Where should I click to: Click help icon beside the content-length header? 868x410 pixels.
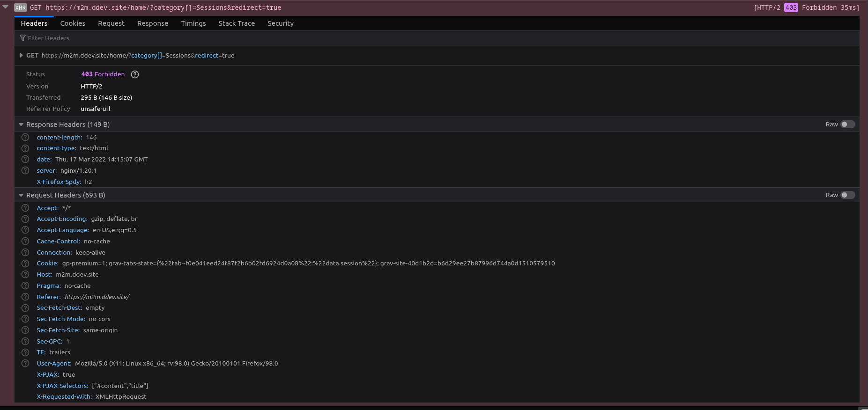point(25,137)
